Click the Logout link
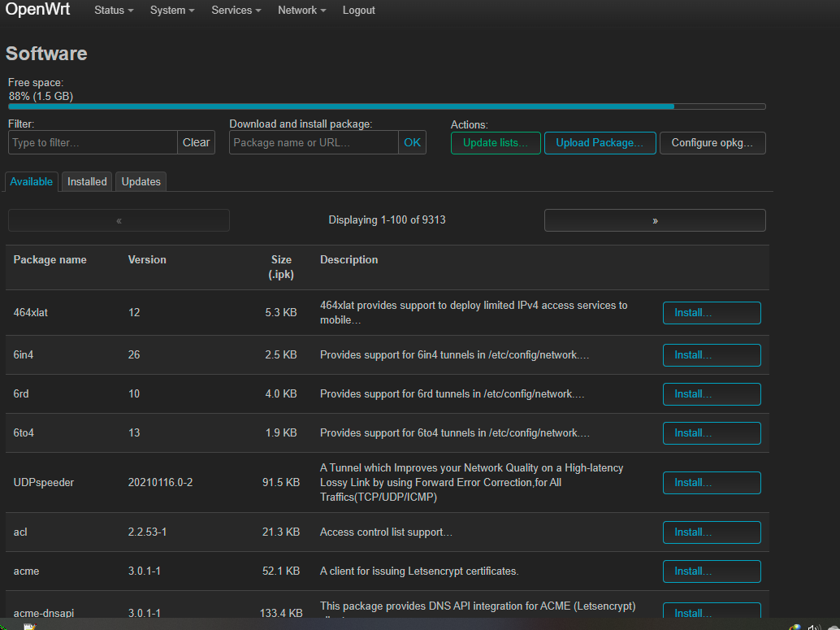The width and height of the screenshot is (840, 630). pos(358,11)
